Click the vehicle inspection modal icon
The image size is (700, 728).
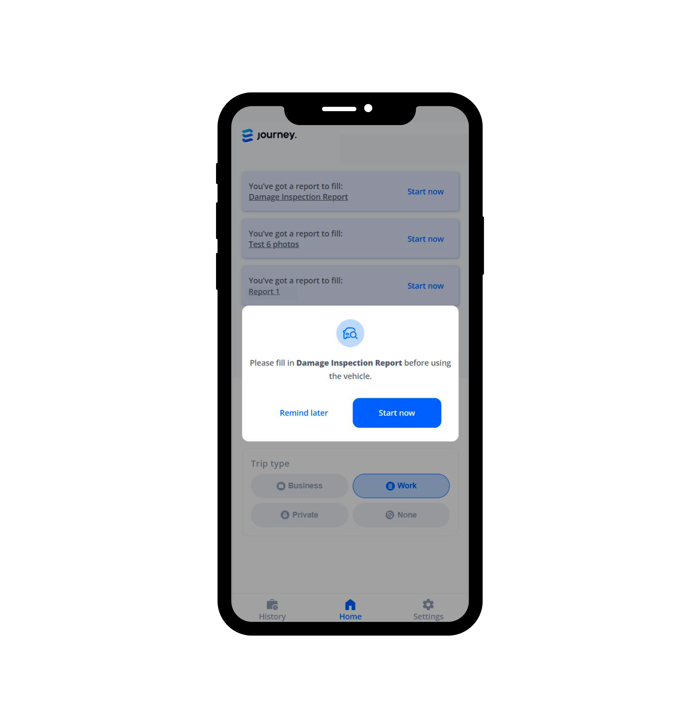tap(350, 333)
